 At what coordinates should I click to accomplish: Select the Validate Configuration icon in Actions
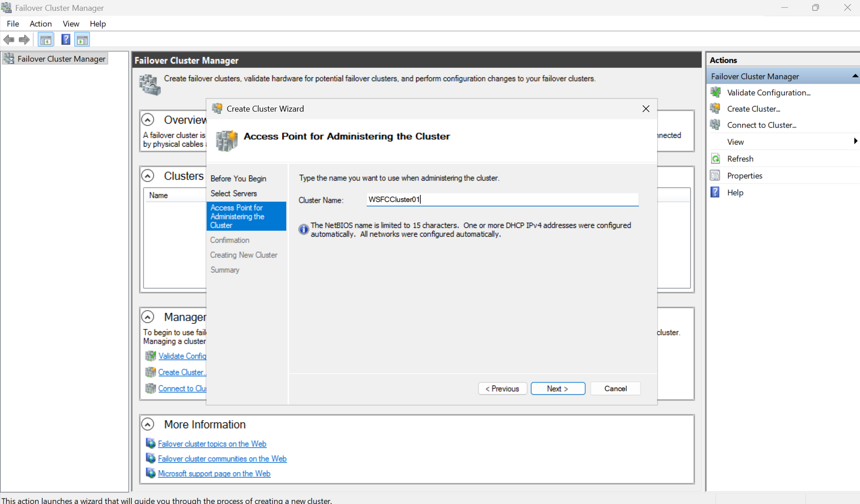click(x=716, y=93)
